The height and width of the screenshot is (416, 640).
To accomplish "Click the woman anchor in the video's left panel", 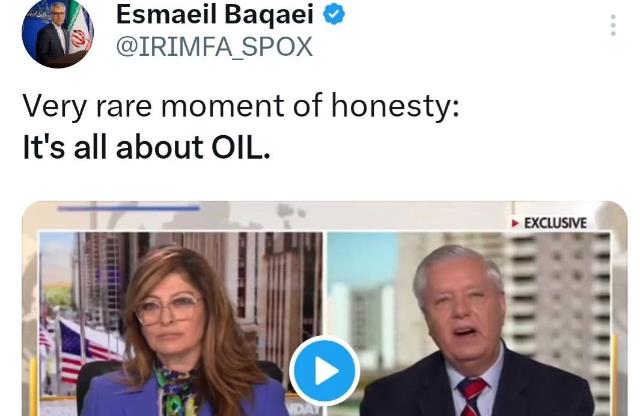I will [x=184, y=333].
